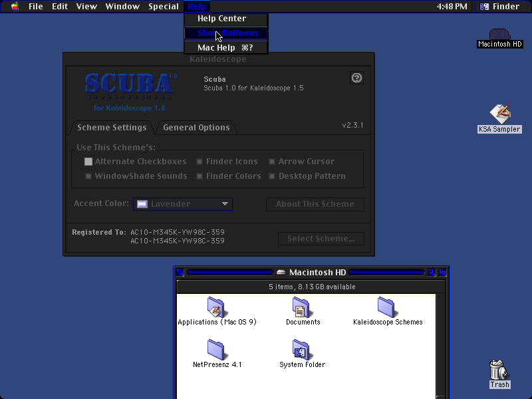Screen dimensions: 532x399
Task: Toggle the Alternate Checkboxes checkbox
Action: pyautogui.click(x=88, y=162)
